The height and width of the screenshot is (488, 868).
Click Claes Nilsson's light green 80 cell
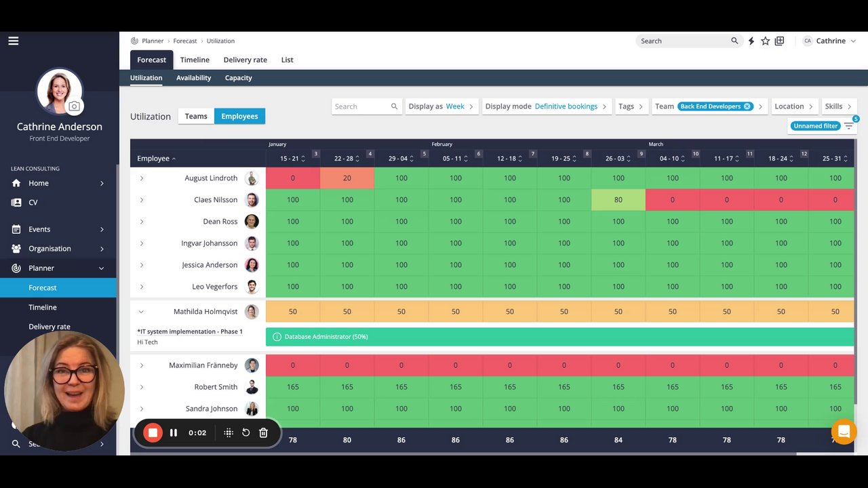point(618,200)
